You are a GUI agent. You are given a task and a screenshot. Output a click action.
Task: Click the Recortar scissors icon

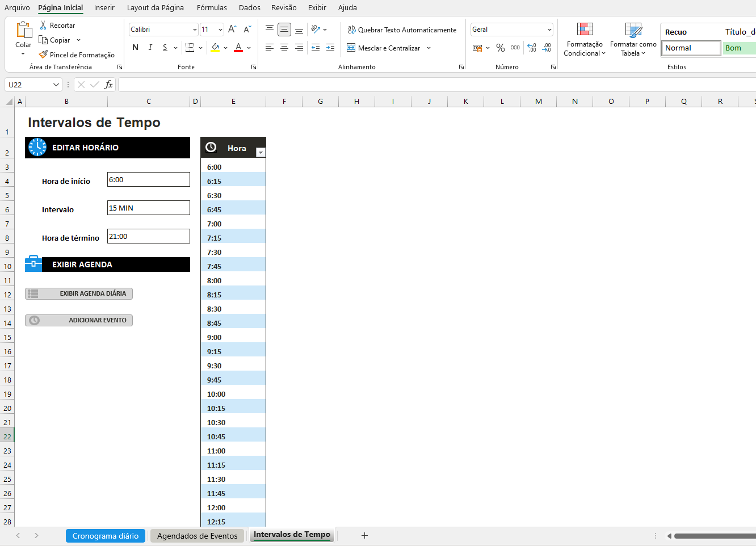pos(43,26)
